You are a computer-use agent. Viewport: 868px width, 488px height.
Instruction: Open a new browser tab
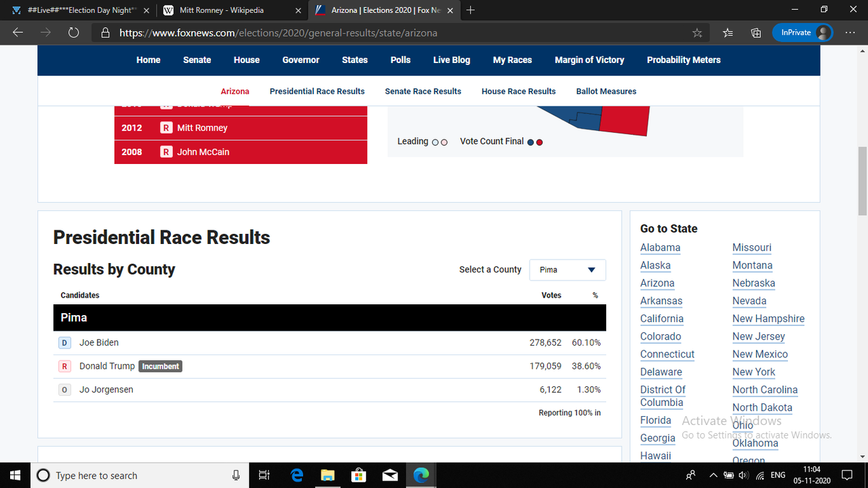(471, 10)
